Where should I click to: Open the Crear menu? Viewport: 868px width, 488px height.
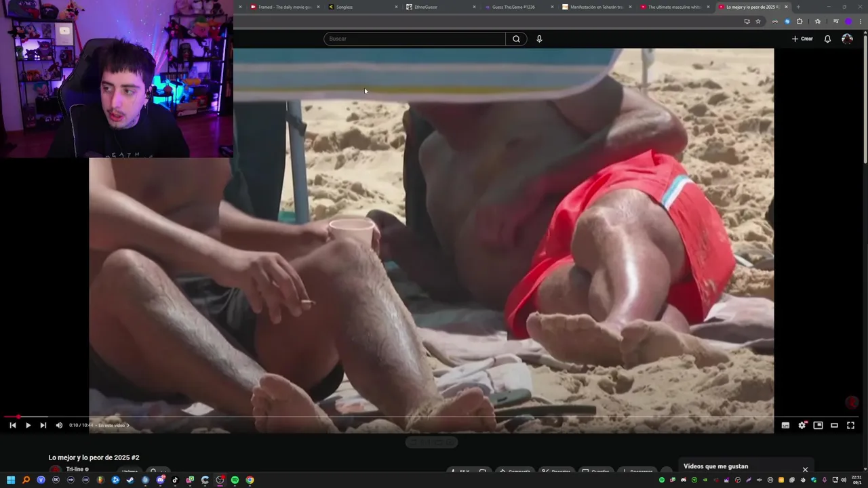click(x=802, y=39)
